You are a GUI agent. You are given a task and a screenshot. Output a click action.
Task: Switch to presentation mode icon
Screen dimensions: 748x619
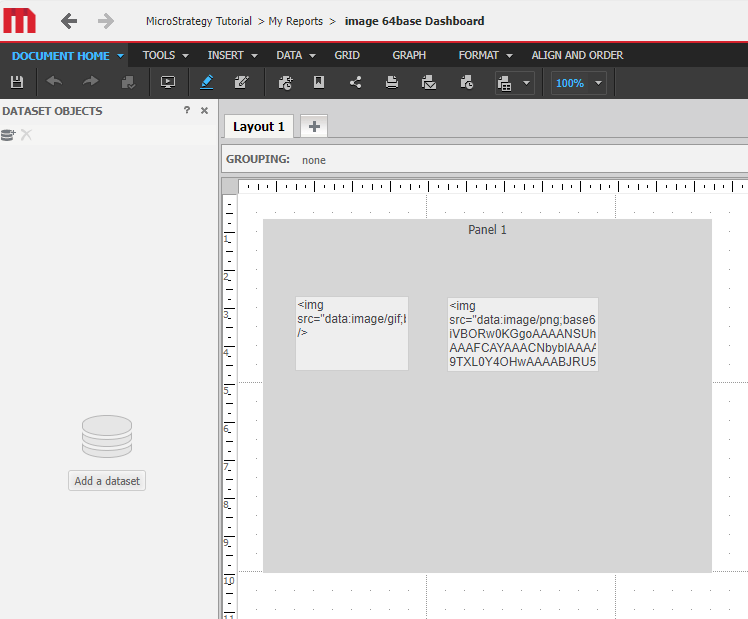tap(168, 83)
